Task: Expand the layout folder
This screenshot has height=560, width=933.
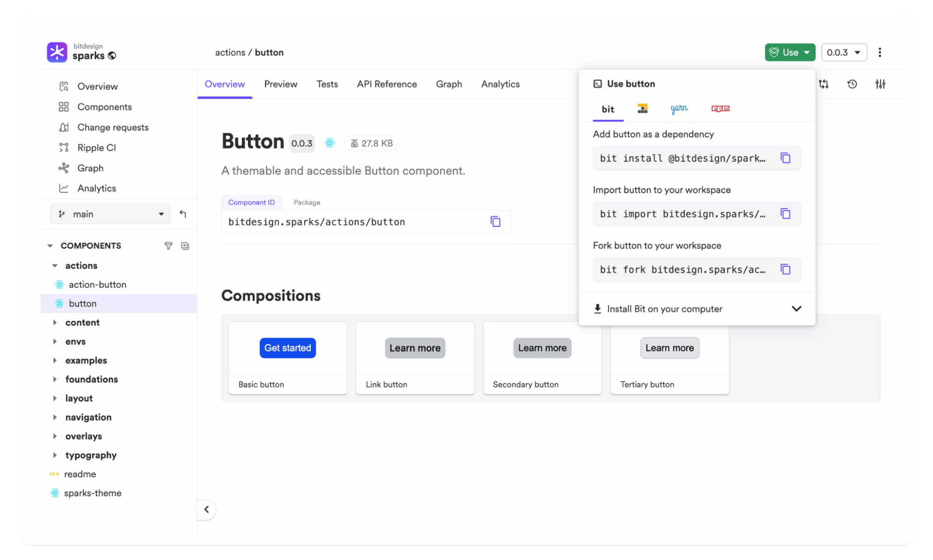Action: 55,398
